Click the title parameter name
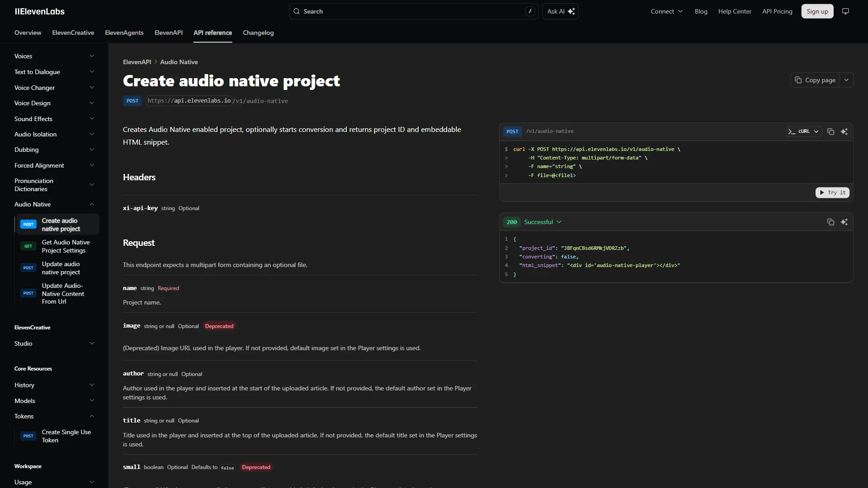 (x=132, y=421)
